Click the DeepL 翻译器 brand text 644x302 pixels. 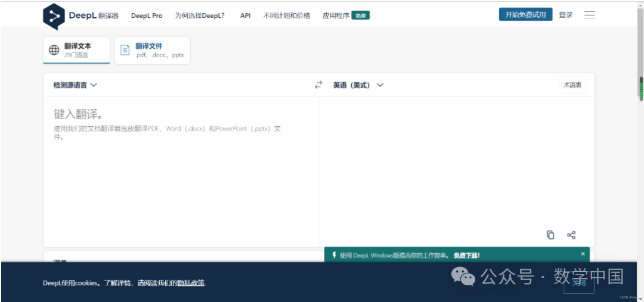pyautogui.click(x=94, y=15)
